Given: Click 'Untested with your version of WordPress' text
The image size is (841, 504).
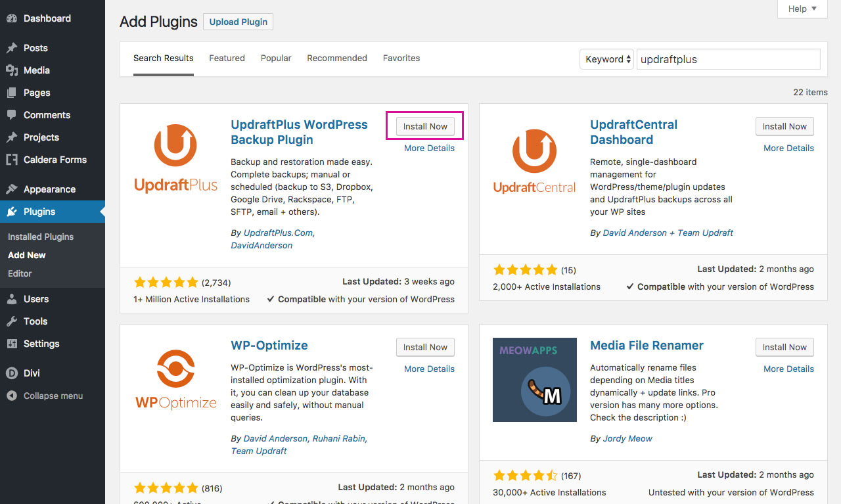Looking at the screenshot, I should [x=731, y=492].
